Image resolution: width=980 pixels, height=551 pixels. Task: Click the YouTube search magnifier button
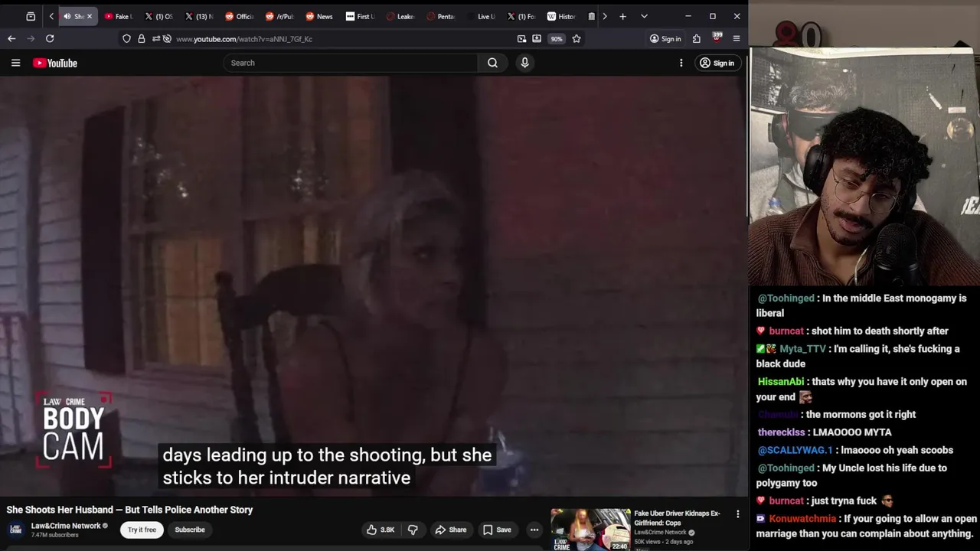[x=492, y=63]
